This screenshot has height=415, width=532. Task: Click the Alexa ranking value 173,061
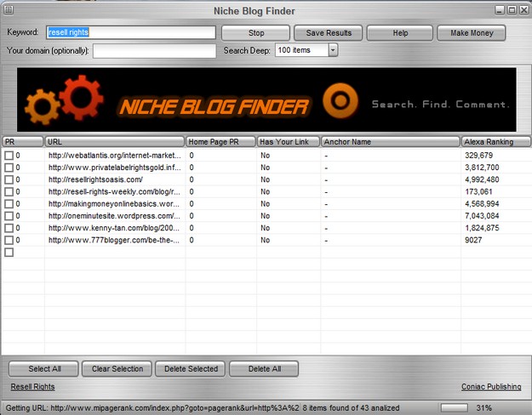[x=478, y=192]
